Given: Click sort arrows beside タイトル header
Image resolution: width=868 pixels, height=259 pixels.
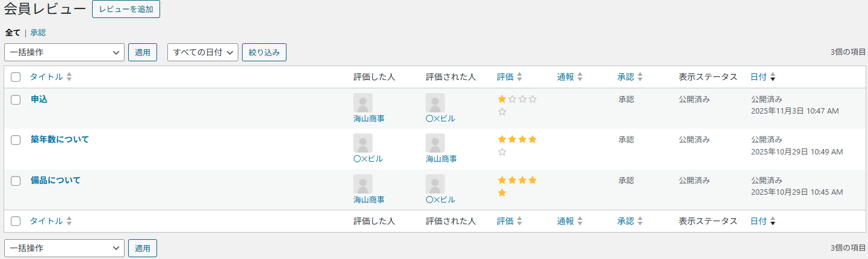Looking at the screenshot, I should pyautogui.click(x=69, y=77).
